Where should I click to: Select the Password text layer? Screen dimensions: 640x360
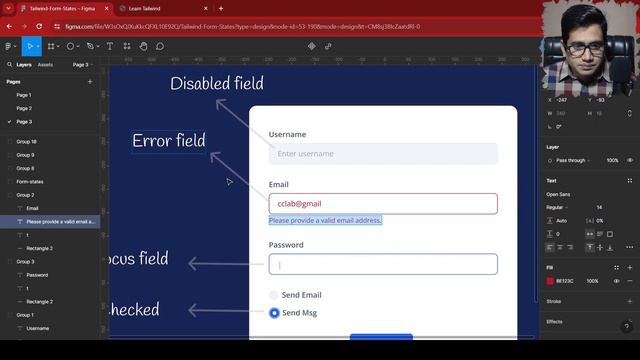pos(37,275)
